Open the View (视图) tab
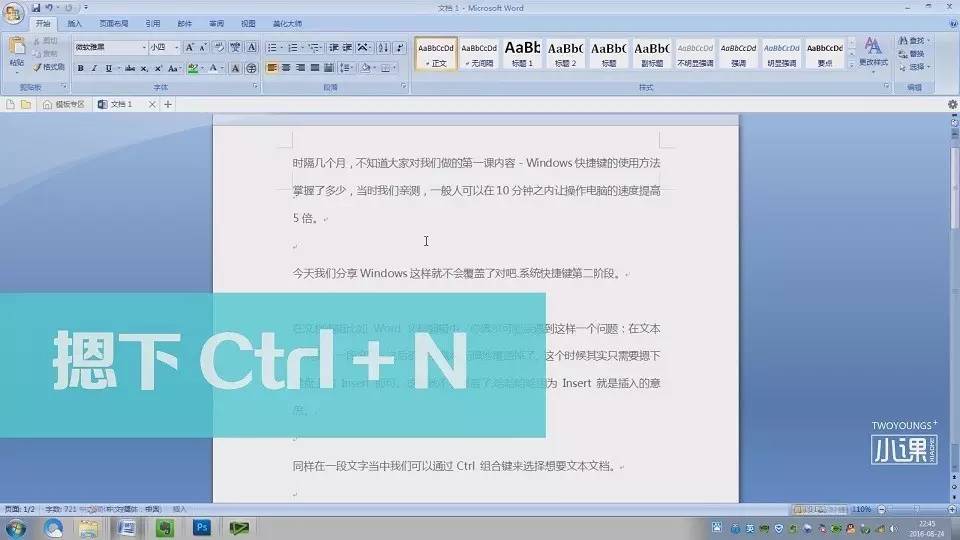The height and width of the screenshot is (540, 960). click(248, 24)
